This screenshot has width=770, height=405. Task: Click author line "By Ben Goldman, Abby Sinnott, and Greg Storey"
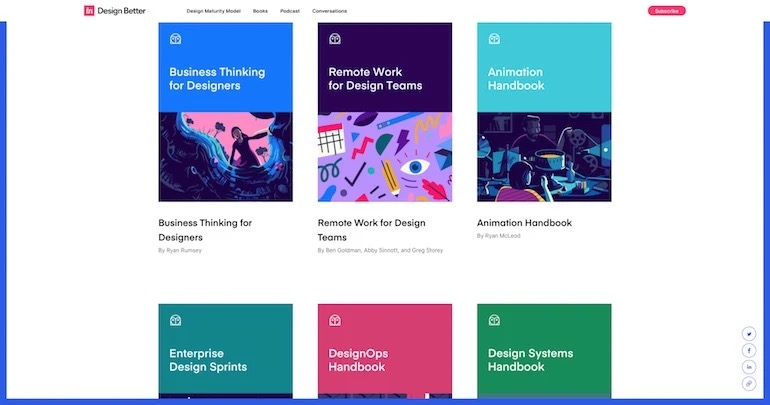[380, 250]
